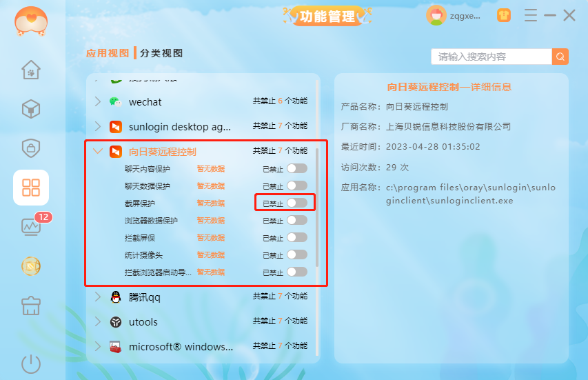
Task: Click the 功能管理 title banner
Action: (x=327, y=16)
